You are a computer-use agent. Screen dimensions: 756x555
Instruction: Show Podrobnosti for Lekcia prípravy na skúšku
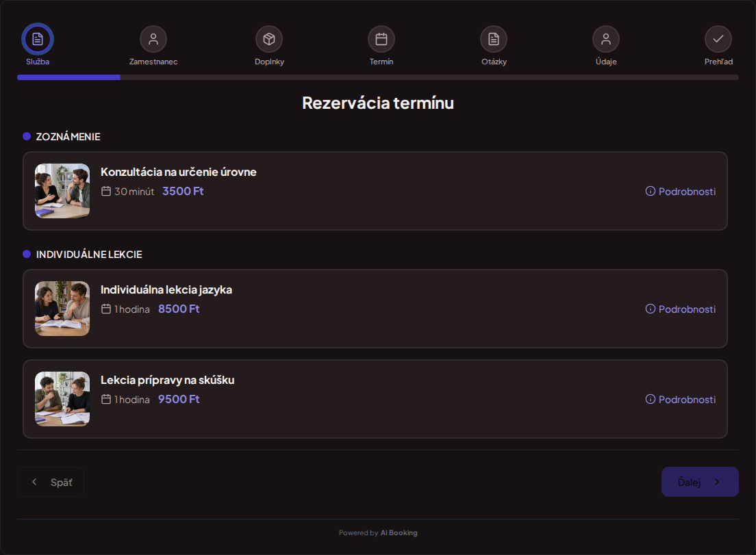pyautogui.click(x=680, y=400)
